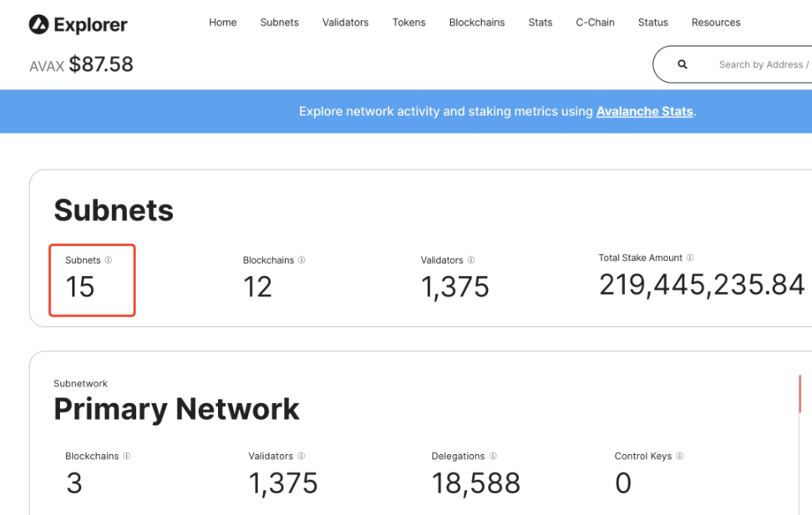Select Tokens in the top navigation
The width and height of the screenshot is (812, 515).
click(409, 23)
